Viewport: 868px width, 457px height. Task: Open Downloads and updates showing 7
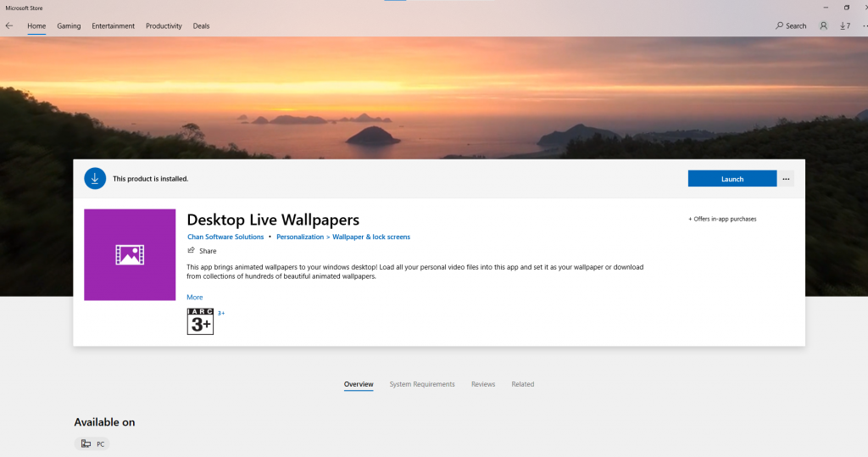844,26
